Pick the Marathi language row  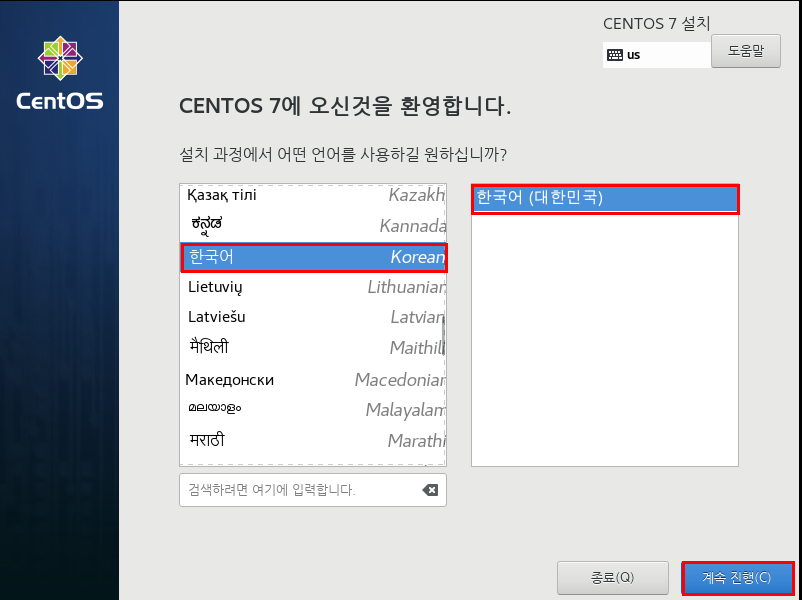(x=314, y=440)
